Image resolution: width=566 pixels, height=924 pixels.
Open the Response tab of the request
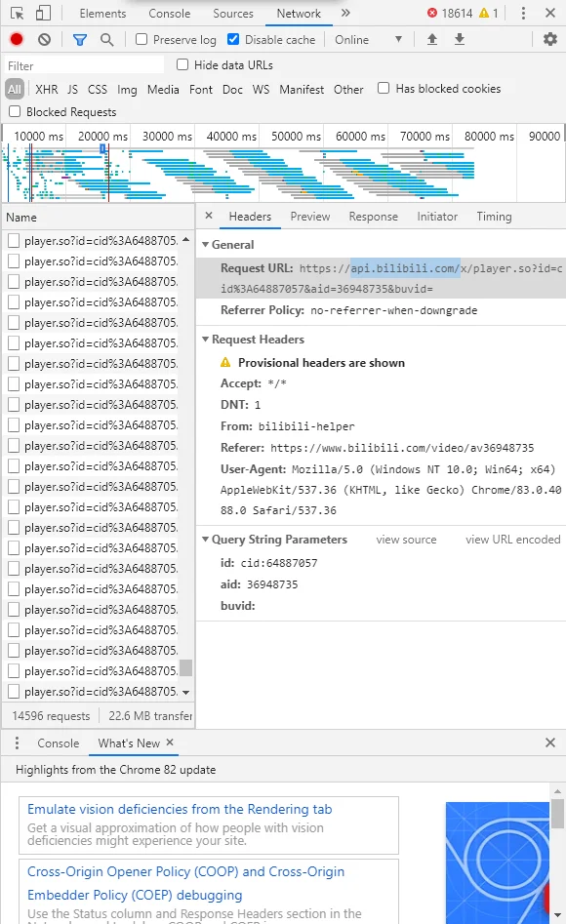(x=373, y=217)
